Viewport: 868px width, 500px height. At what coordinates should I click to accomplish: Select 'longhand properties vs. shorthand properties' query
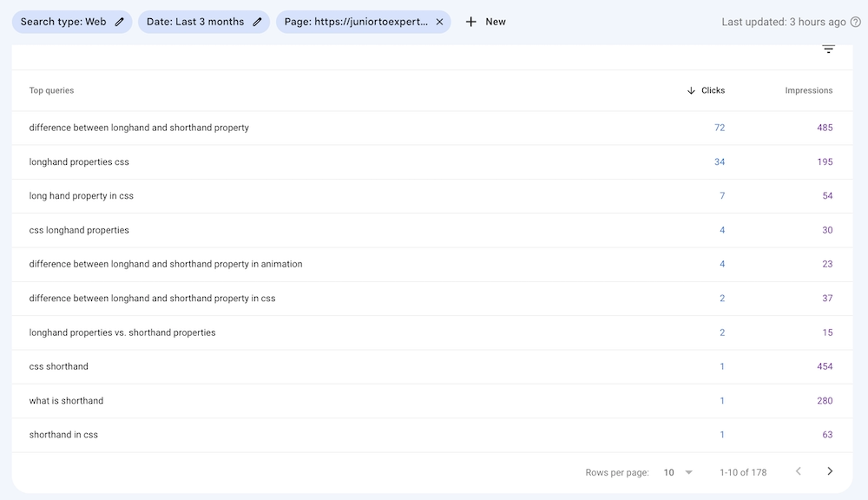coord(122,332)
